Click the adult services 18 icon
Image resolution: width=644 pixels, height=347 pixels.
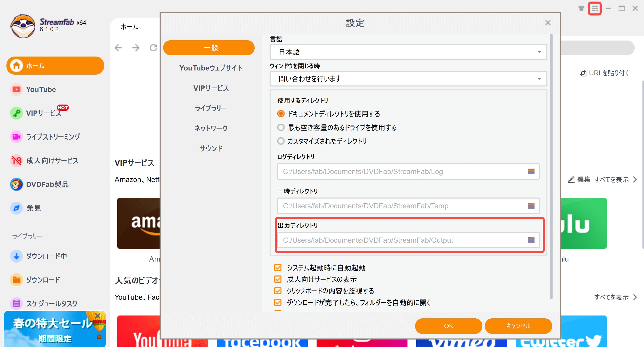(x=17, y=161)
